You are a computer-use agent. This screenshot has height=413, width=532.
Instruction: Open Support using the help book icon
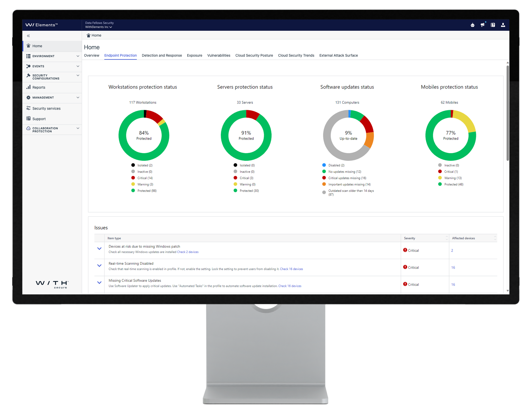click(x=29, y=118)
